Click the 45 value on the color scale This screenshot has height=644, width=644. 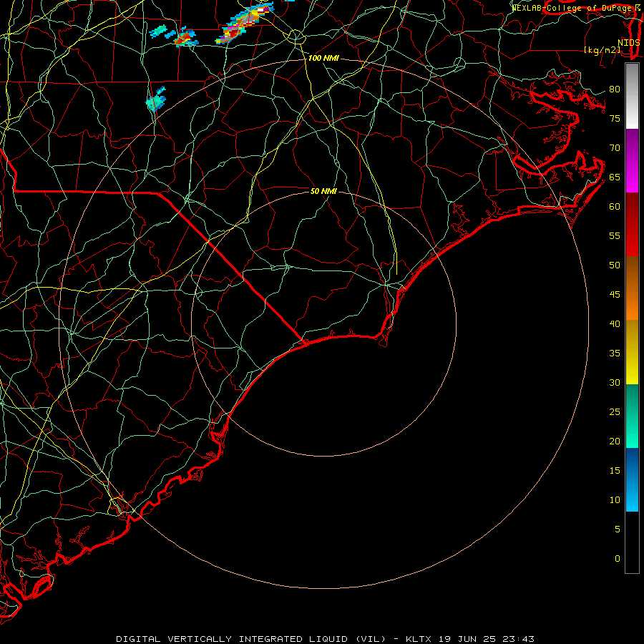coord(615,295)
